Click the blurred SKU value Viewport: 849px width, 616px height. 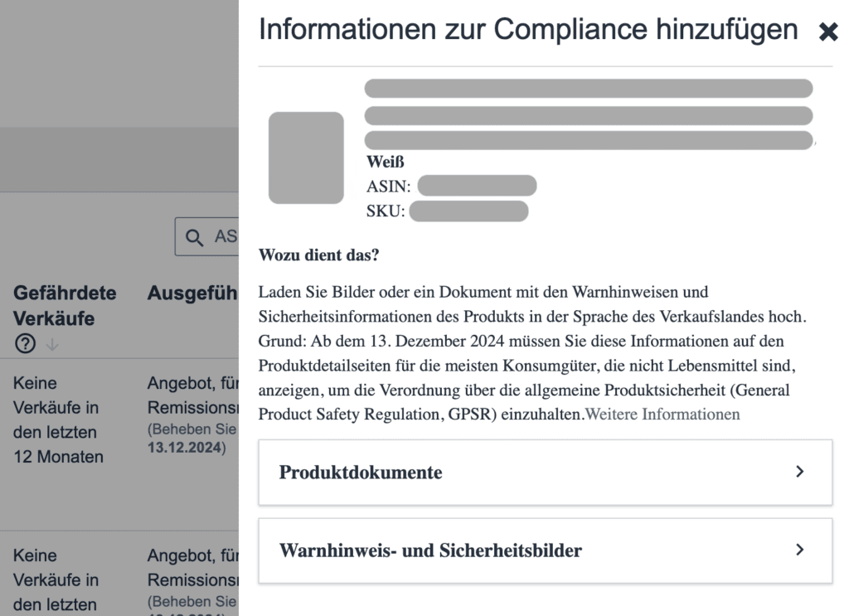[468, 211]
